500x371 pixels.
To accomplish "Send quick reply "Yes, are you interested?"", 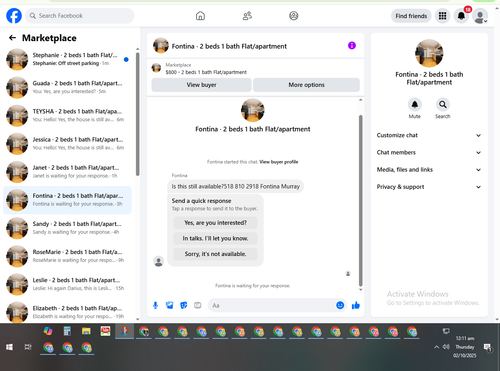I will click(215, 223).
